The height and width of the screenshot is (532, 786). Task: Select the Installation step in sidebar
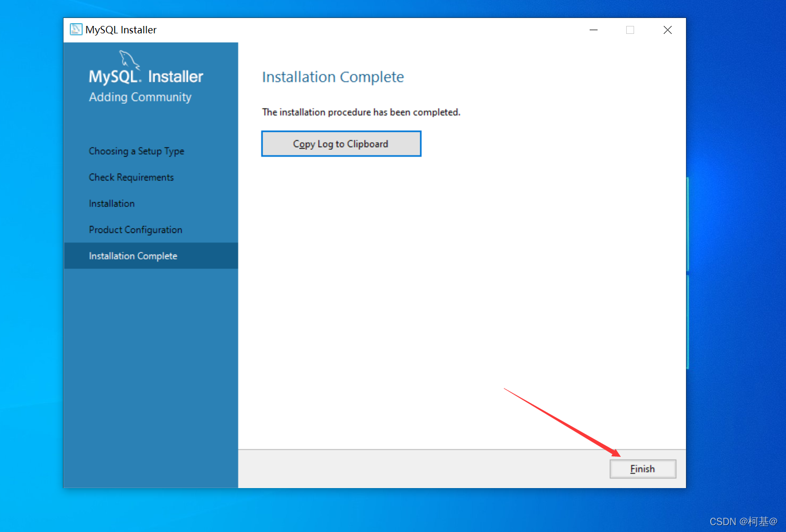112,204
